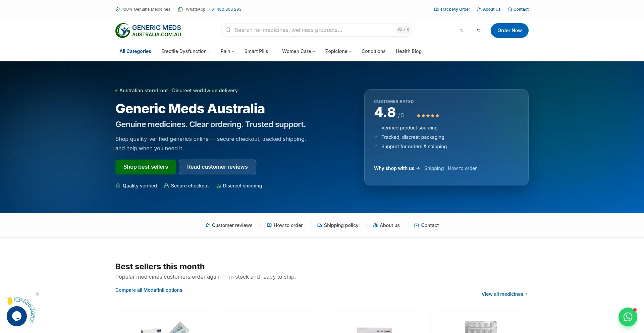
Task: Click Shop best sellers button
Action: point(146,167)
